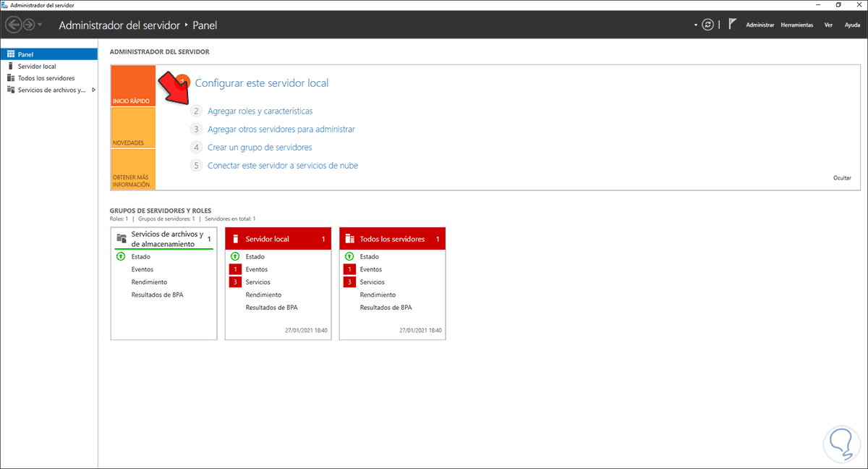Screen dimensions: 868x469
Task: Click Estado green icon in Todos los servidores tile
Action: [349, 256]
